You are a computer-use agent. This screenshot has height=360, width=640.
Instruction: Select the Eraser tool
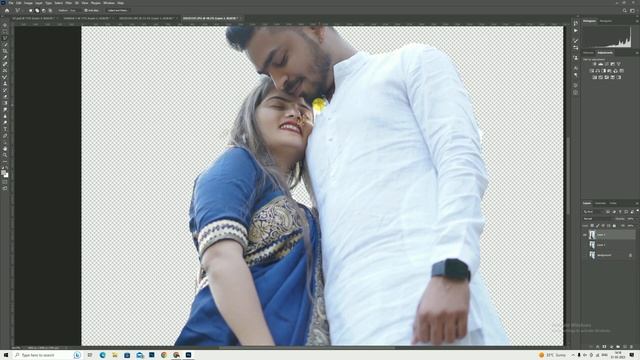tap(5, 96)
